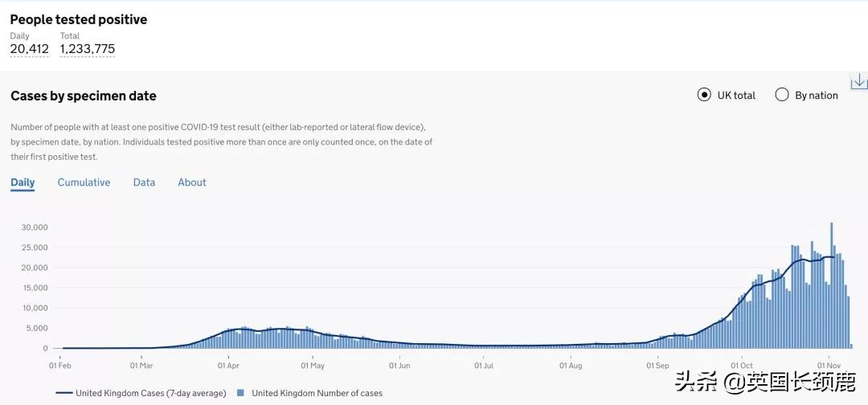Click the Cases by specimen date heading

84,96
